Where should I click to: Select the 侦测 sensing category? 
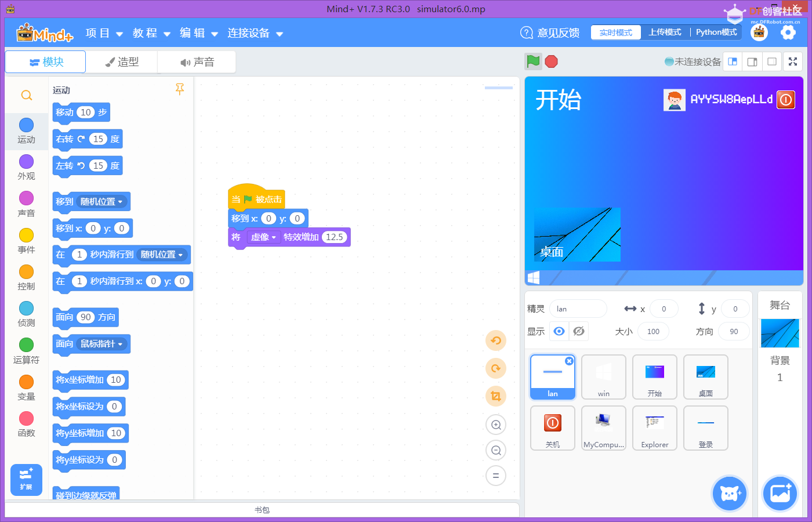[26, 314]
